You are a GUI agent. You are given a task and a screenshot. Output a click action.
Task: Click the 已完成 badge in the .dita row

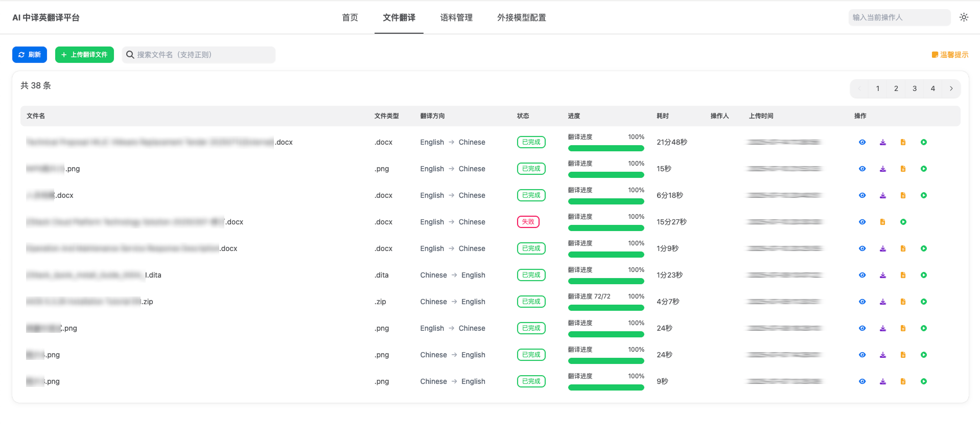(531, 275)
